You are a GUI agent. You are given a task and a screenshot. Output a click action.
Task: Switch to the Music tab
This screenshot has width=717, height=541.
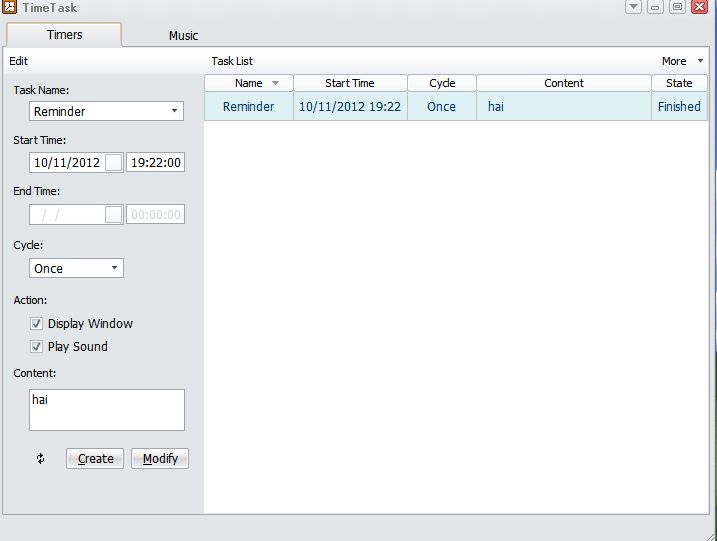183,35
